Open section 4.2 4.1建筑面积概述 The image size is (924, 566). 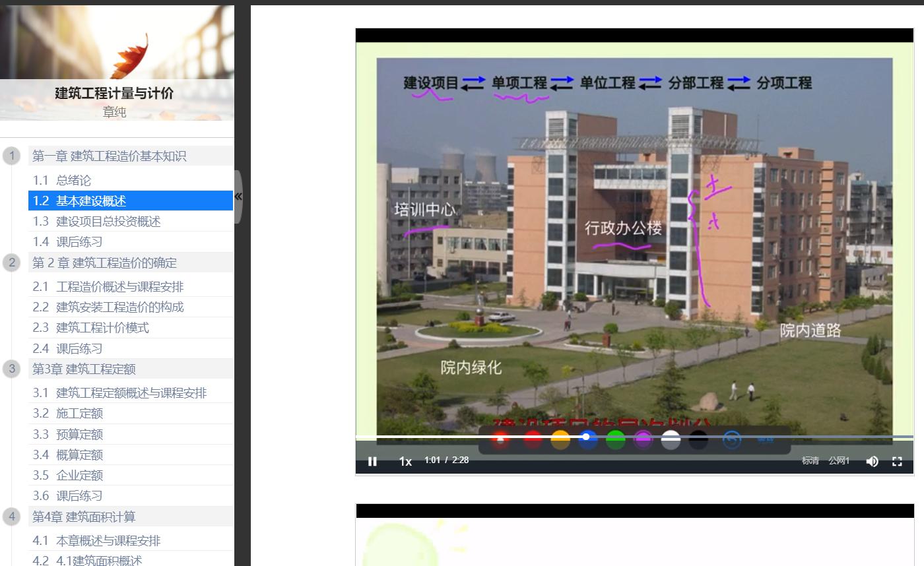click(131, 559)
